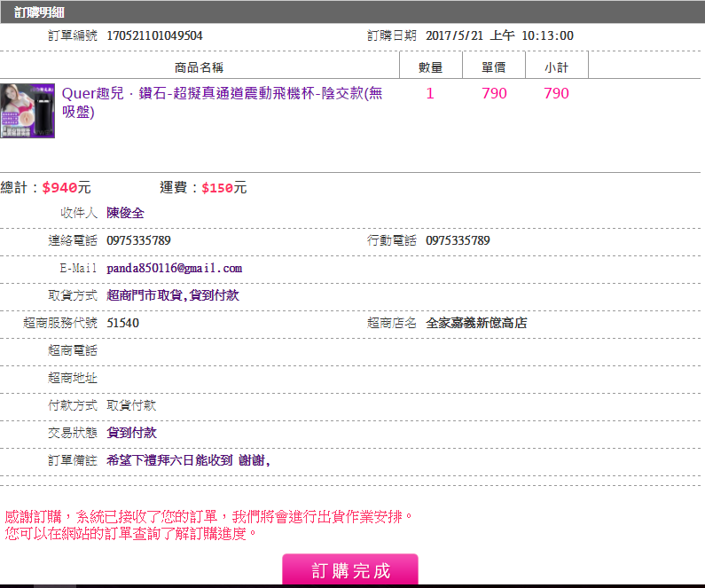Viewport: 705px width, 588px height.
Task: Click the 超商店名 store name value
Action: pyautogui.click(x=476, y=323)
